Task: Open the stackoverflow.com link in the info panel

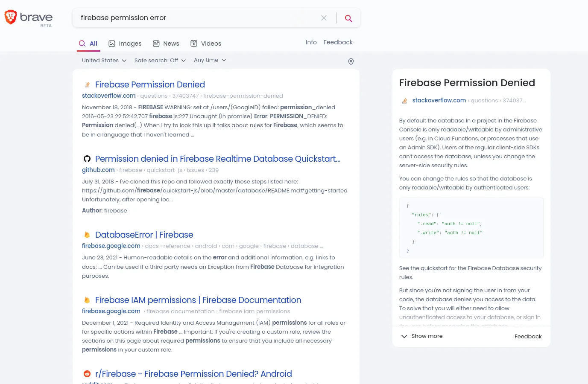Action: (x=439, y=101)
